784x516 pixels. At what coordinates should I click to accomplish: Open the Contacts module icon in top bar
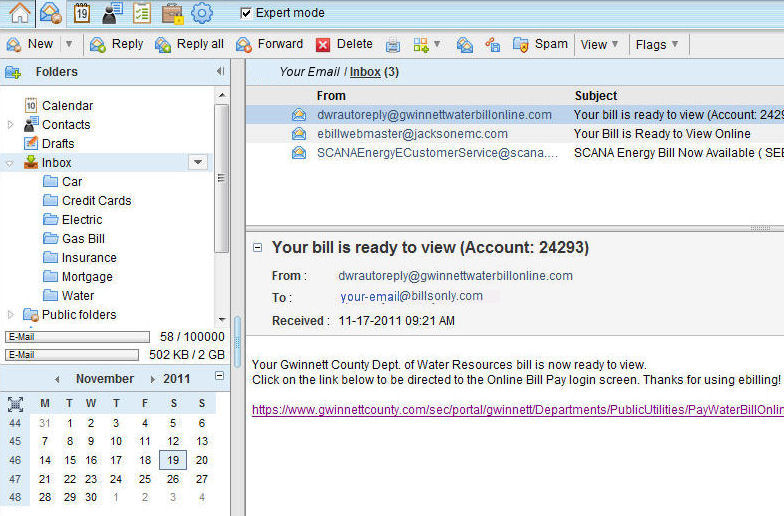(112, 13)
